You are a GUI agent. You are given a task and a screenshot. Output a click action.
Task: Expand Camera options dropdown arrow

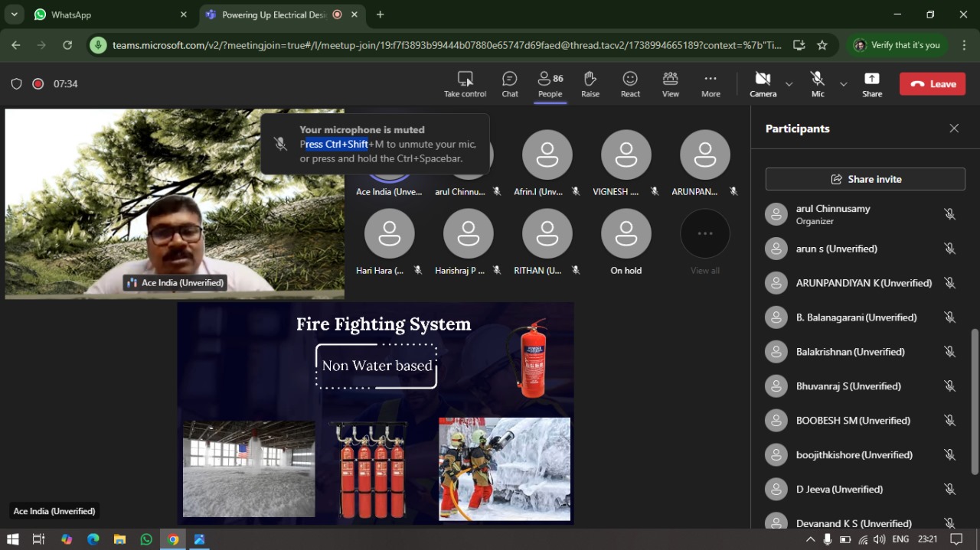click(789, 84)
